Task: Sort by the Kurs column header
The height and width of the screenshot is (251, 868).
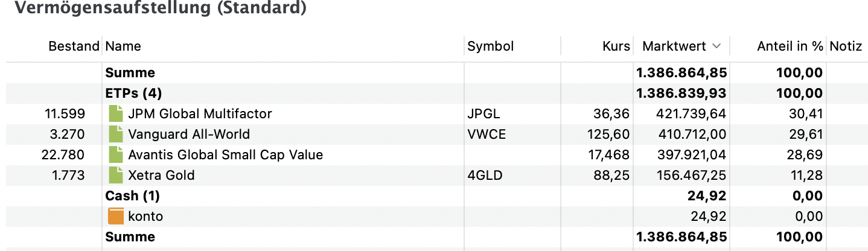Action: (616, 46)
